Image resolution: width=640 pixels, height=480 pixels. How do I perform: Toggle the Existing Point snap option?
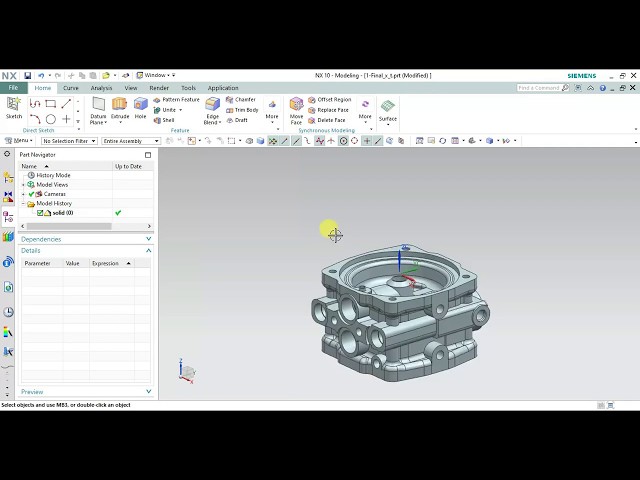[x=367, y=141]
